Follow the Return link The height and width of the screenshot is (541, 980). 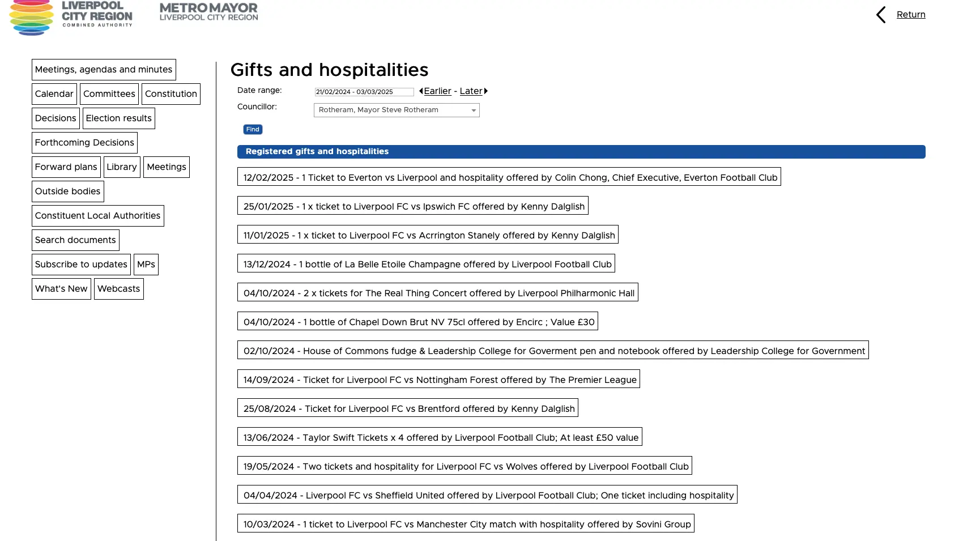(x=911, y=15)
